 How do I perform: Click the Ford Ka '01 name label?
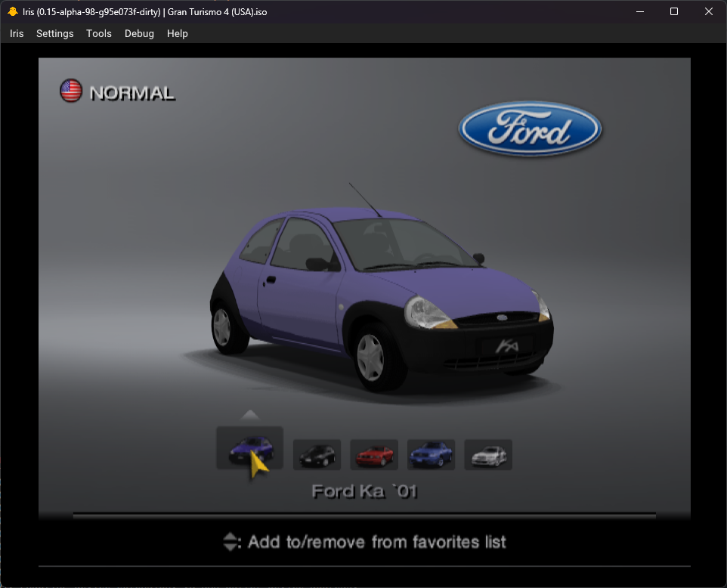(365, 491)
